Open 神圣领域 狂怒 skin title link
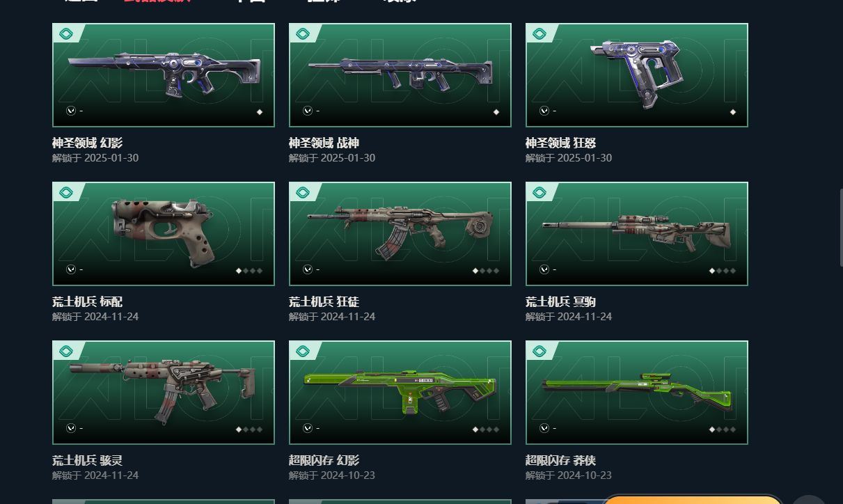Image resolution: width=843 pixels, height=504 pixels. [560, 143]
